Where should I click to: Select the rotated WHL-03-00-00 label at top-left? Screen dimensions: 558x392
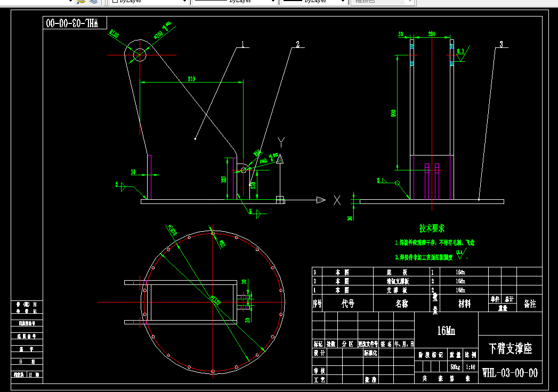(72, 23)
